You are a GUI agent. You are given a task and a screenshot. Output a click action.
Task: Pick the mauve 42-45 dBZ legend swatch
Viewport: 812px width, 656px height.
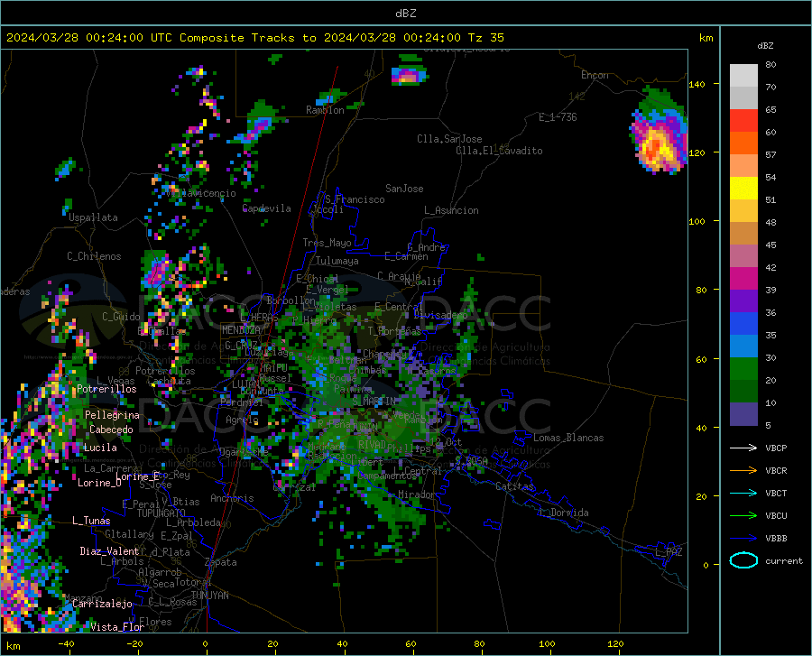pyautogui.click(x=743, y=255)
